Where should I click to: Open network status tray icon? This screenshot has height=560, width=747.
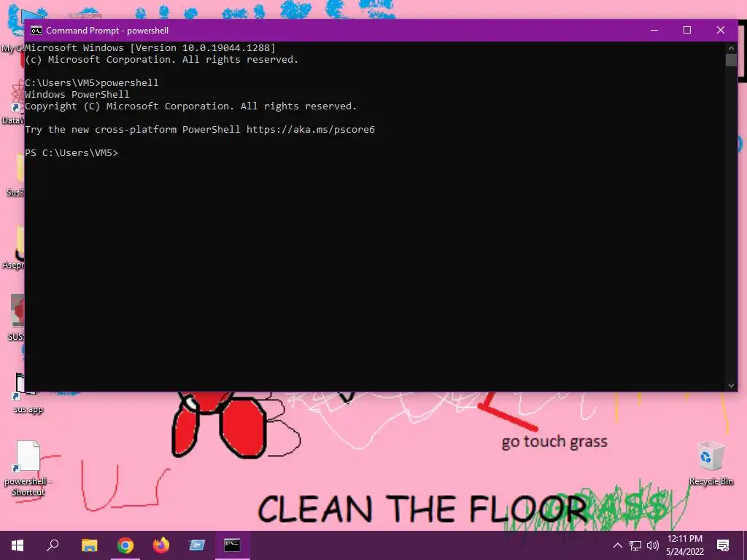(635, 545)
